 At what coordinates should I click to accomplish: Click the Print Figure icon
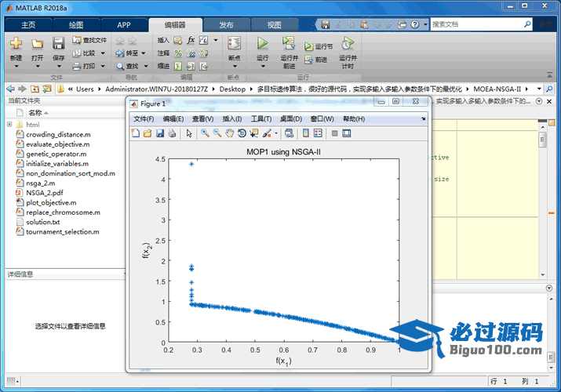coord(172,133)
